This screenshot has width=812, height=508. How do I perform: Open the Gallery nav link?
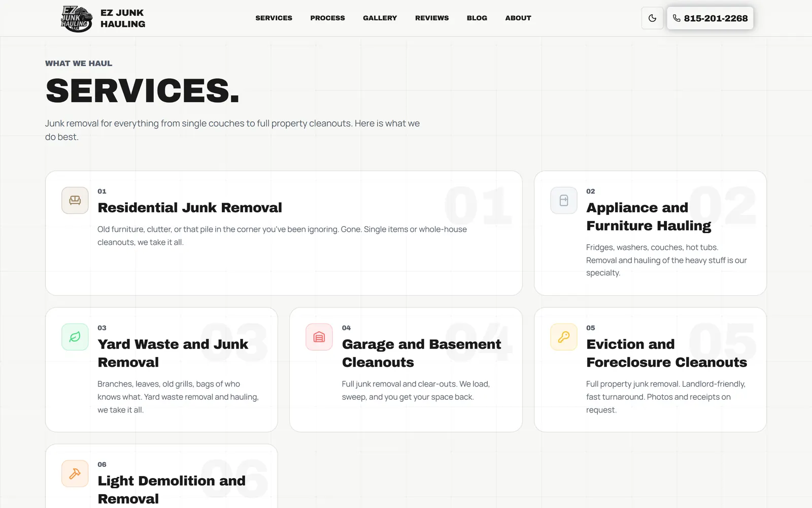380,18
